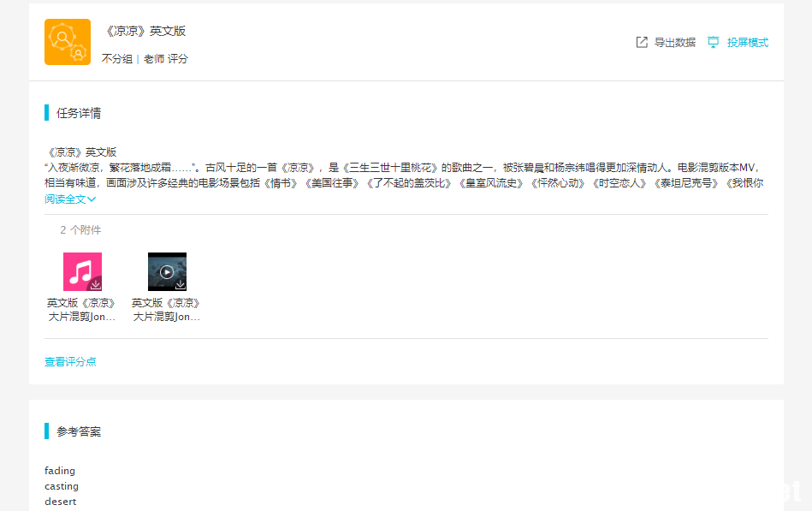This screenshot has height=511, width=812.
Task: Click the screen projection monitor icon
Action: pyautogui.click(x=713, y=42)
